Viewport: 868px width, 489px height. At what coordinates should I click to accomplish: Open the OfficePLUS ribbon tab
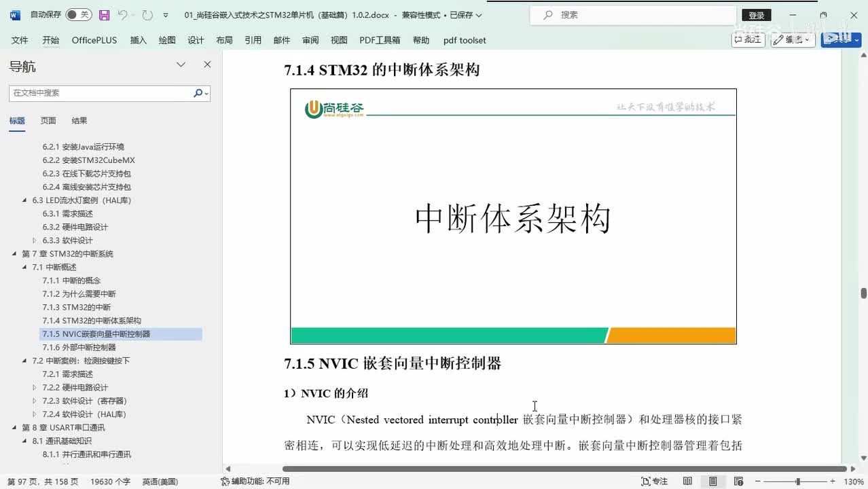[94, 40]
